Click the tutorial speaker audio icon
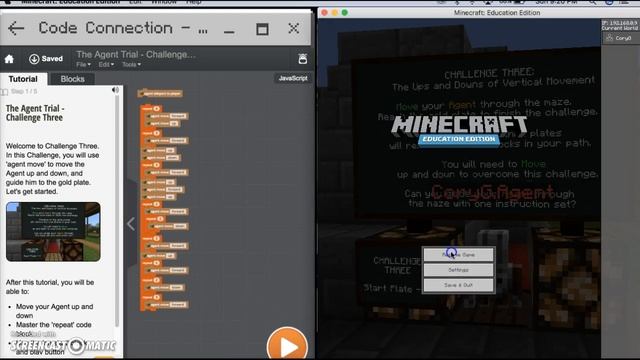The width and height of the screenshot is (640, 360). 116,90
